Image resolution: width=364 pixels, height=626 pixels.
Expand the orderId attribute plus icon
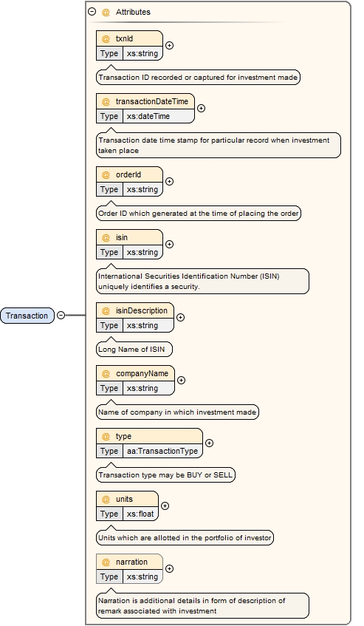pos(169,182)
